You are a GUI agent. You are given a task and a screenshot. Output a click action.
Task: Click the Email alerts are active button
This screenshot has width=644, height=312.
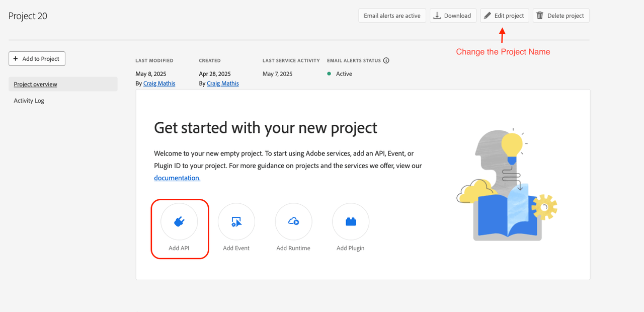[392, 16]
